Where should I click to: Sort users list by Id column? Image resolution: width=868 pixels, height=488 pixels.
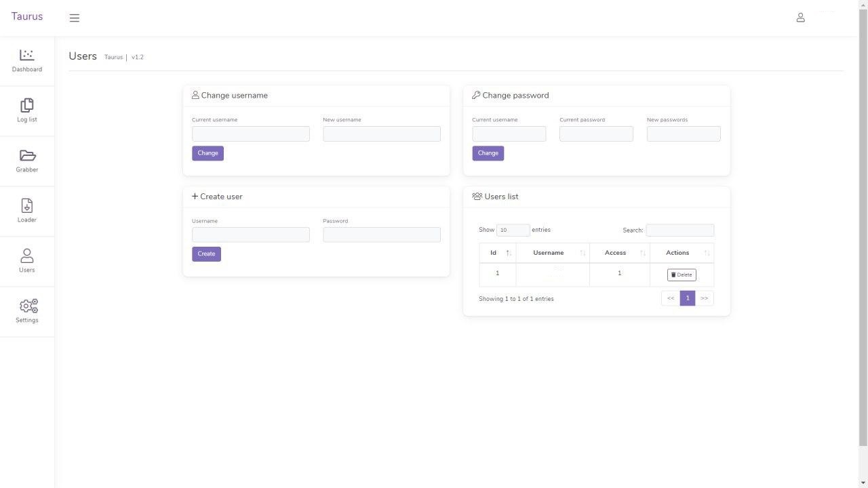click(x=497, y=253)
